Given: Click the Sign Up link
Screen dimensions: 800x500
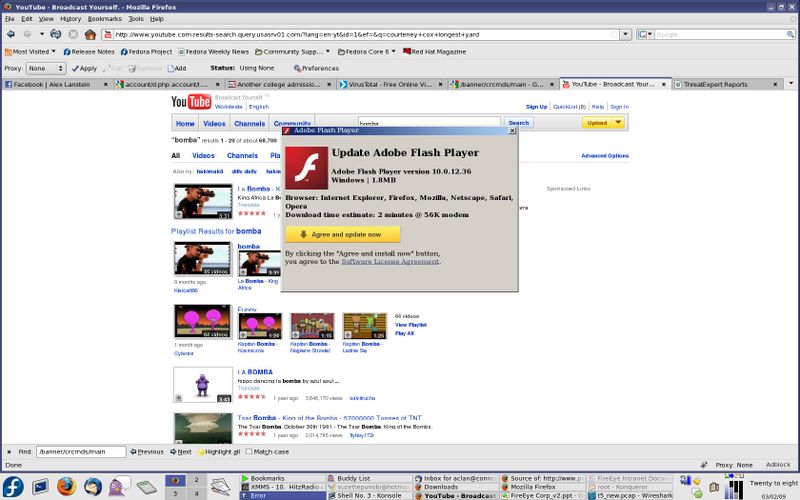Looking at the screenshot, I should (x=536, y=107).
